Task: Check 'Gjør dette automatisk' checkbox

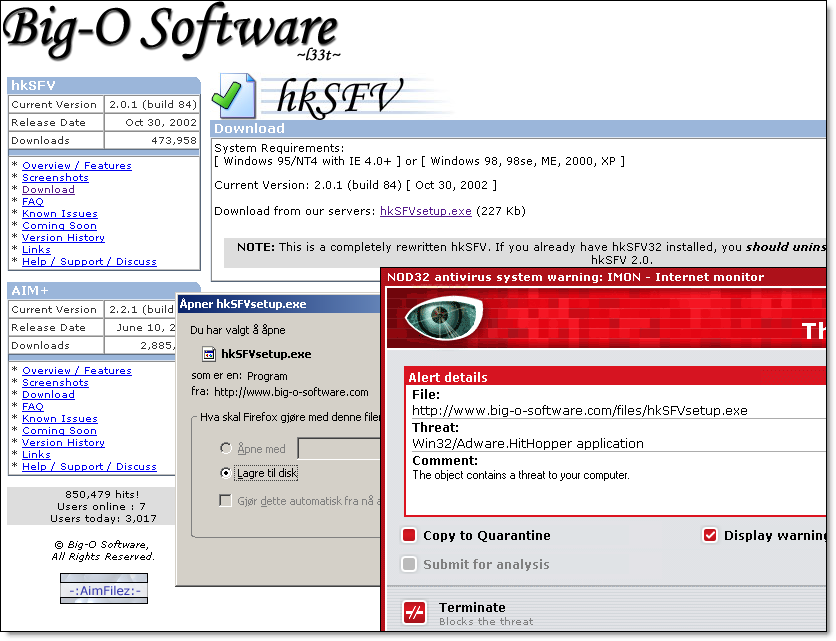Action: click(226, 501)
